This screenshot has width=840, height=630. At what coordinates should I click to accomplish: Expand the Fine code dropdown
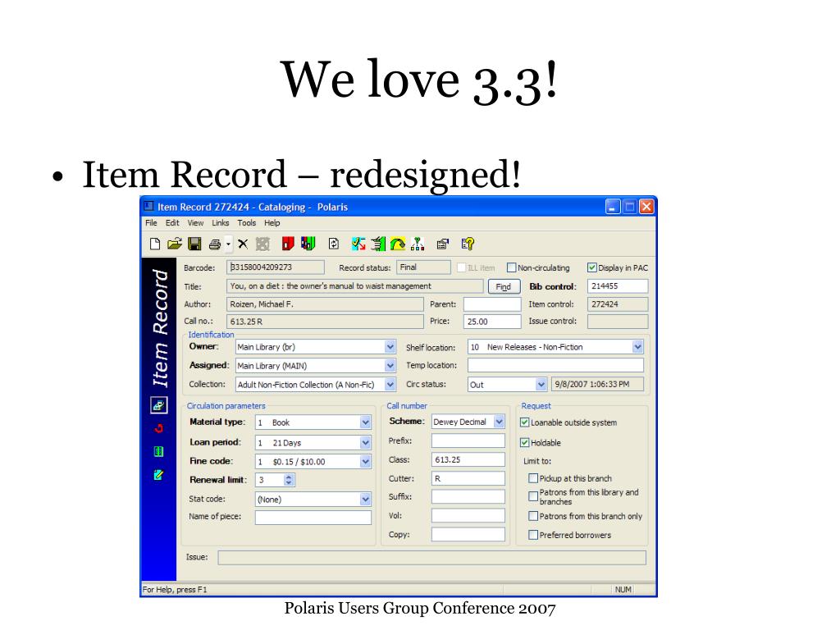tap(365, 462)
